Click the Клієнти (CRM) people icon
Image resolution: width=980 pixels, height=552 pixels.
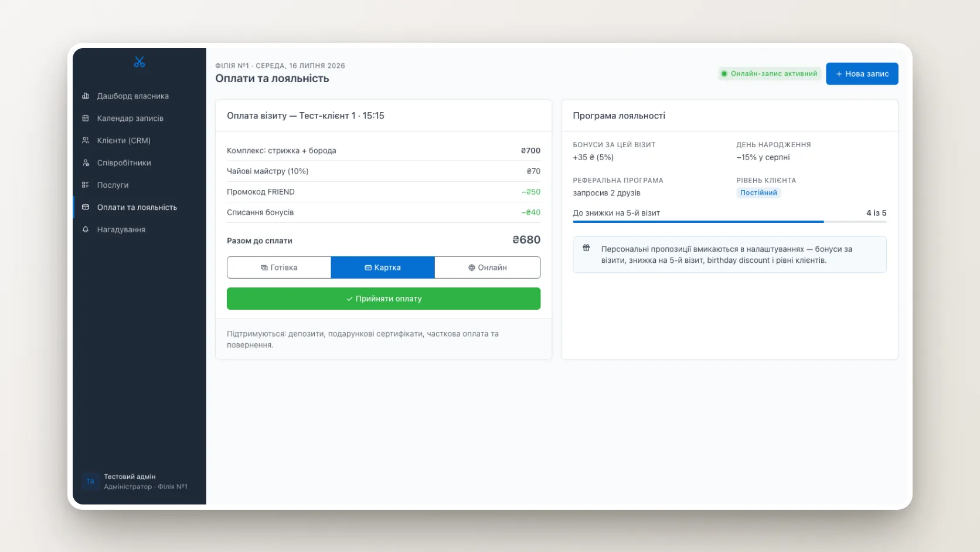coord(86,140)
